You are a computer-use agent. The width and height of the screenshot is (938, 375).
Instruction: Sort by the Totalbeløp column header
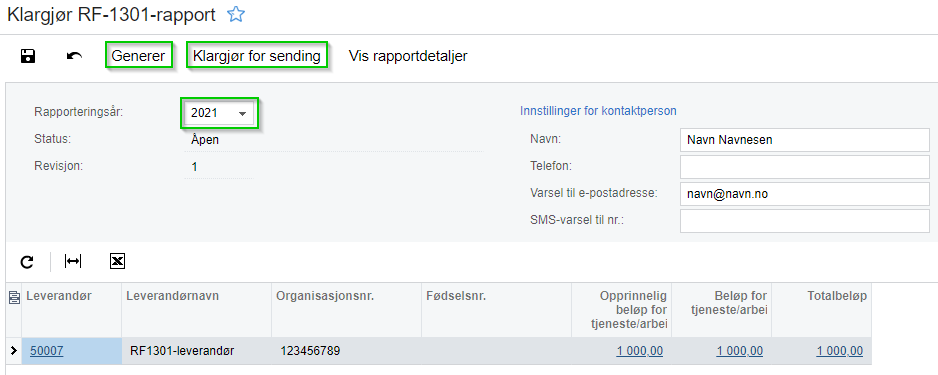coord(821,310)
